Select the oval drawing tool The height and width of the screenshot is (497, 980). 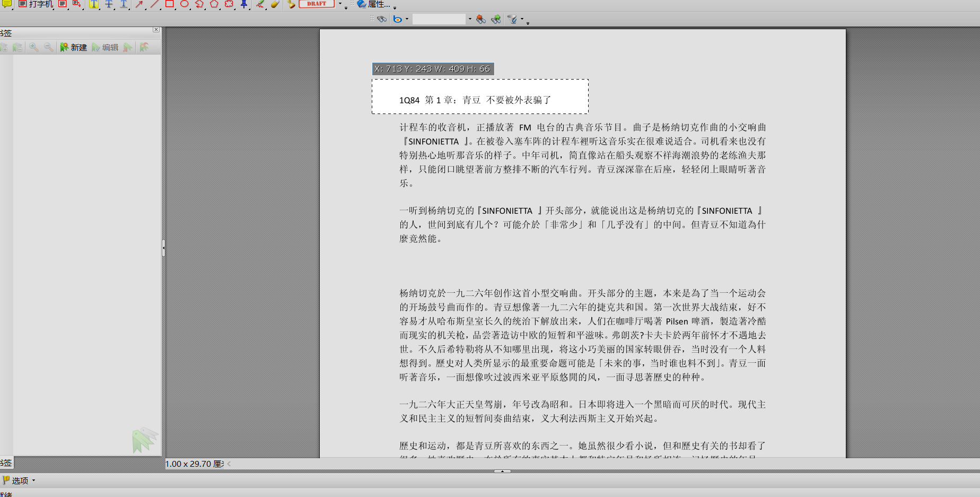click(x=184, y=4)
